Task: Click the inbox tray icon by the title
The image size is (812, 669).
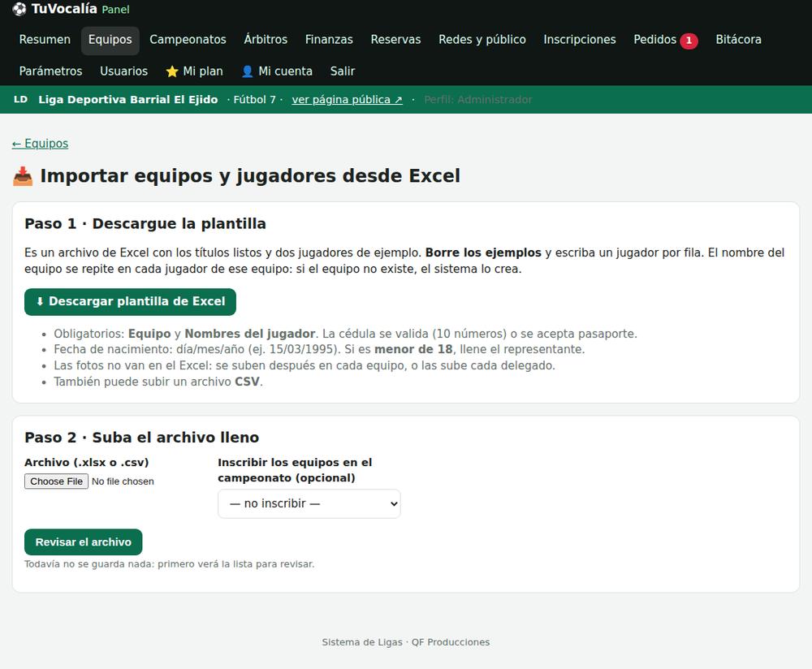Action: pos(23,176)
